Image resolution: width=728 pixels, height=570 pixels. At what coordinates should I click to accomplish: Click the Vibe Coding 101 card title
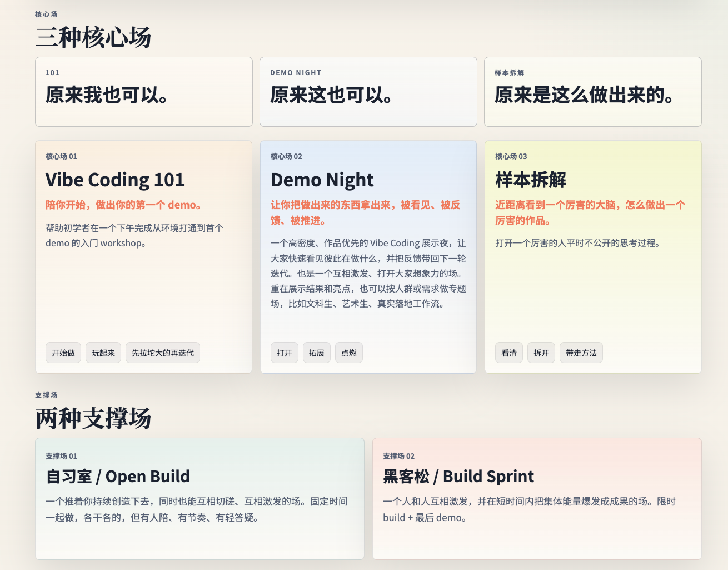115,180
